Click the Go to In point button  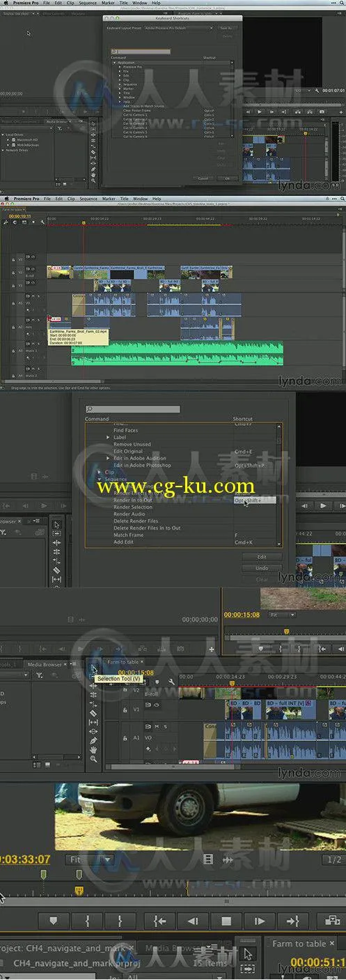click(x=160, y=921)
